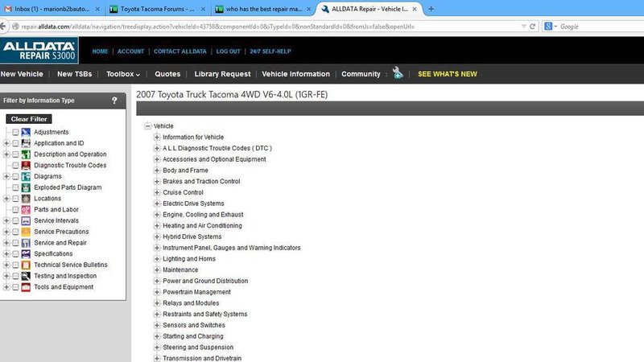Check the Application and ID checkbox
This screenshot has height=362, width=644.
coord(15,143)
